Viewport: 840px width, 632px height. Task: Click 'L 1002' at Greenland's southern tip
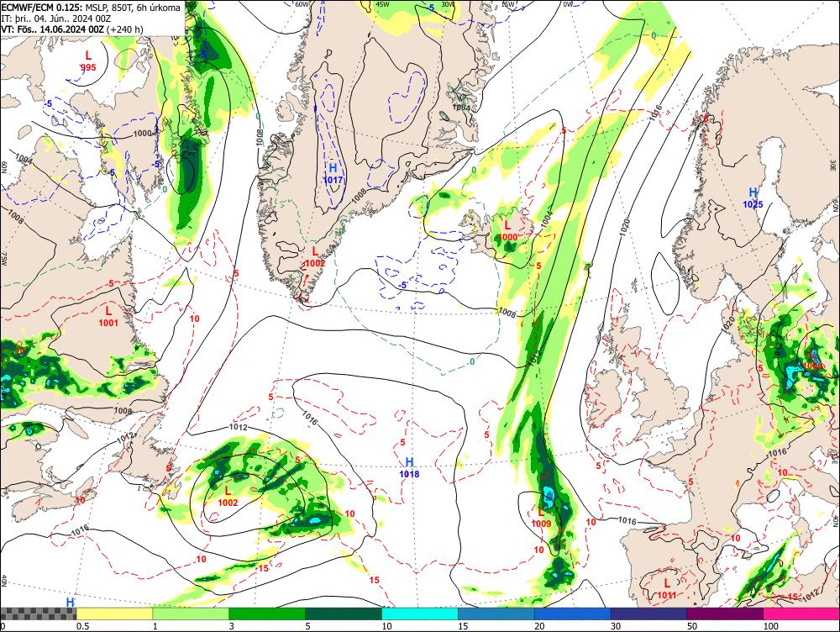314,257
